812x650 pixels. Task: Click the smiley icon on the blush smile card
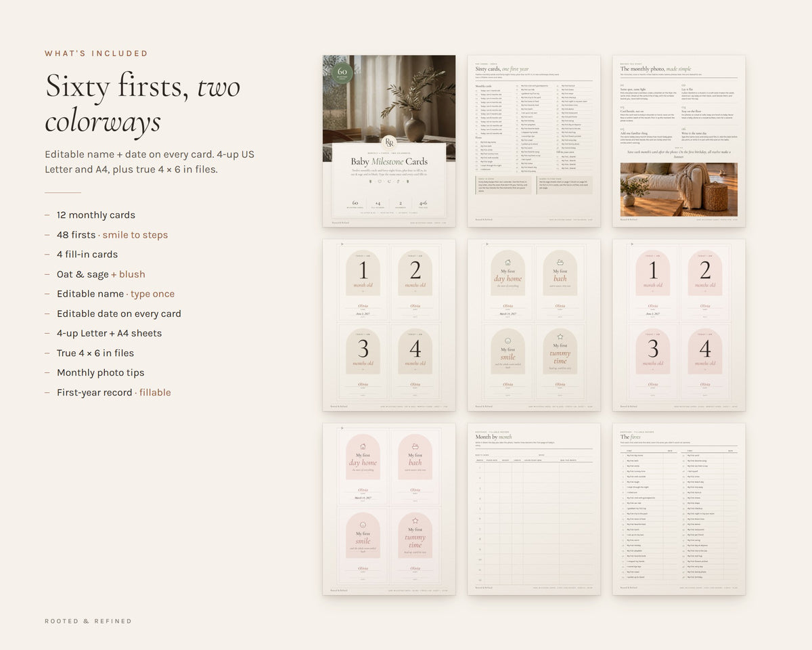(363, 525)
